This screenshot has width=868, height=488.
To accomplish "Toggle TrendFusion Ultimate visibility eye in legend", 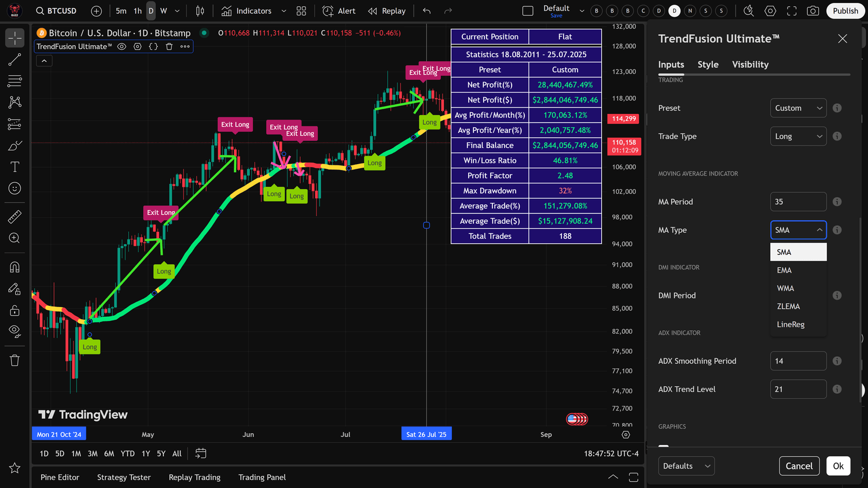I will click(x=122, y=46).
